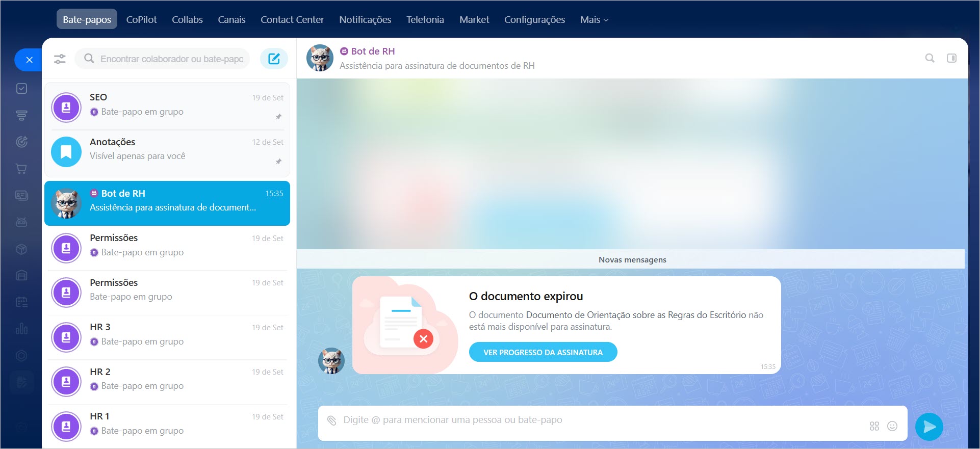Image resolution: width=980 pixels, height=449 pixels.
Task: Click the Bot de RH header title
Action: tap(373, 51)
